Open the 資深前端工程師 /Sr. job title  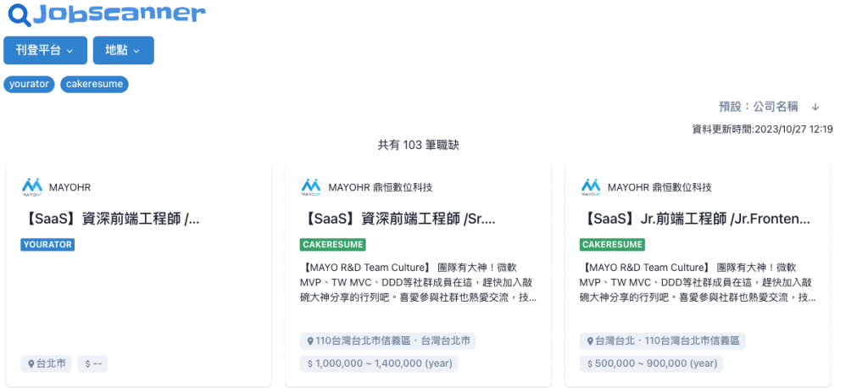398,219
